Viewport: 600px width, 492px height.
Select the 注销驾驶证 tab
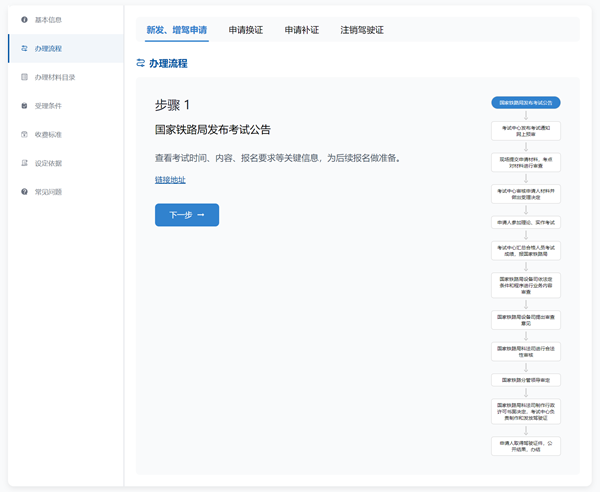[362, 30]
